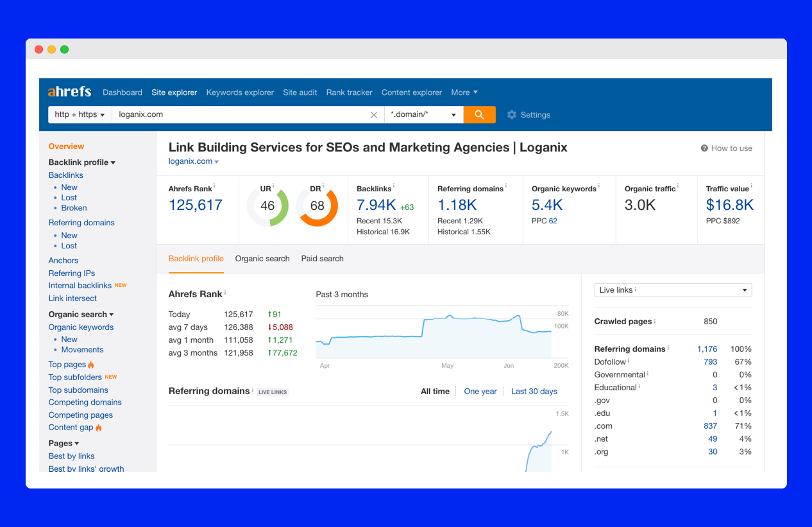Click the How to use question icon

(x=704, y=148)
